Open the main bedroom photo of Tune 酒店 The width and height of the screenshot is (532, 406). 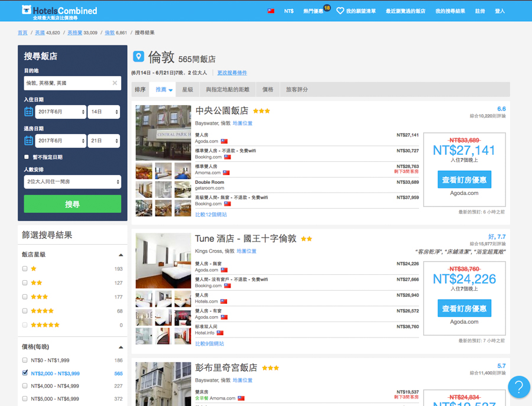click(x=164, y=261)
